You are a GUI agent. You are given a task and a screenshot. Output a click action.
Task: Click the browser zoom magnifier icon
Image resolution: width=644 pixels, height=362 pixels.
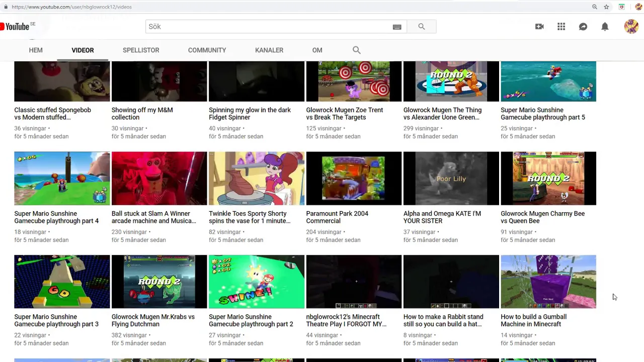click(x=595, y=7)
